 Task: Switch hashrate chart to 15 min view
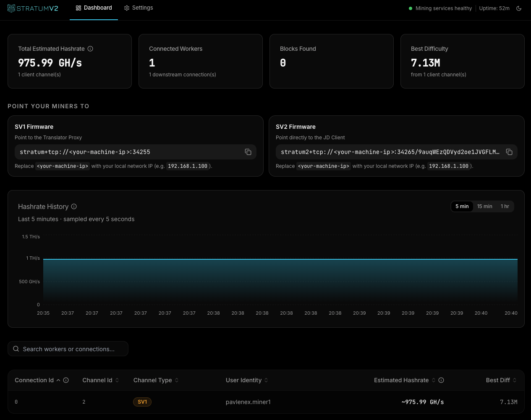[x=484, y=206]
